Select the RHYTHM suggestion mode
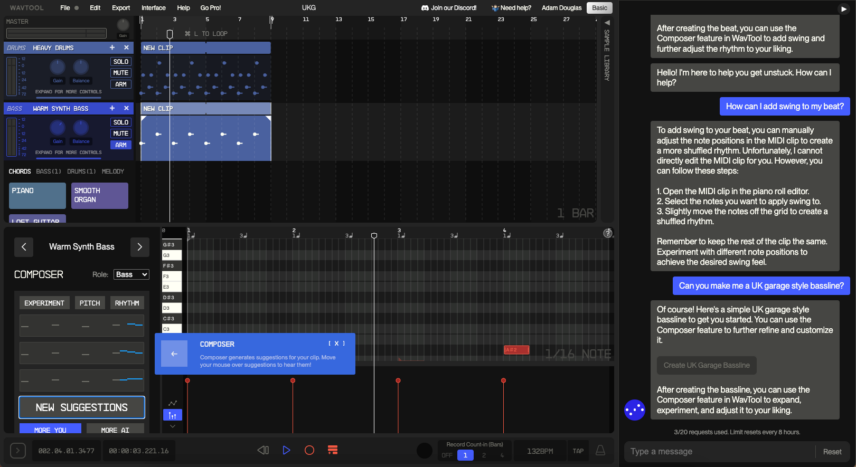This screenshot has height=467, width=856. 127,303
